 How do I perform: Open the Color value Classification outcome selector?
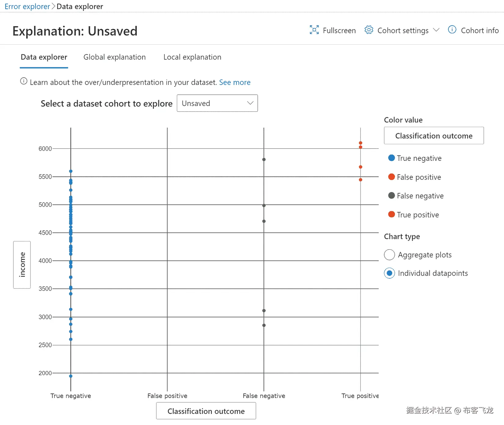point(433,136)
